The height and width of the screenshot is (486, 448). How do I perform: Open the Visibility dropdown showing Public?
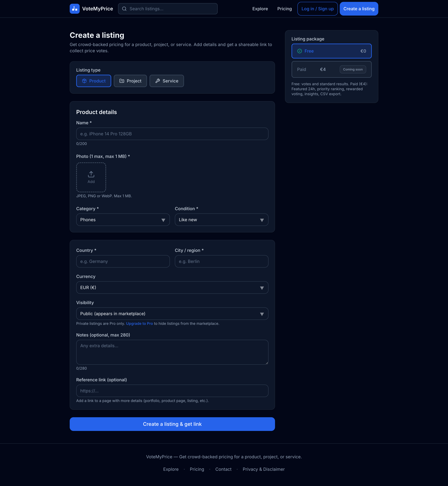(x=172, y=313)
